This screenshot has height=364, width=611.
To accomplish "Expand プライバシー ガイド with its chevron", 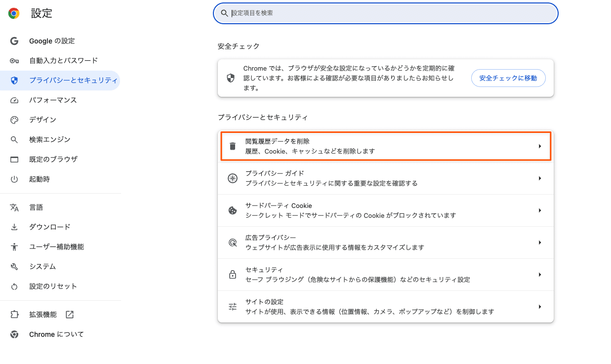I will [x=540, y=178].
